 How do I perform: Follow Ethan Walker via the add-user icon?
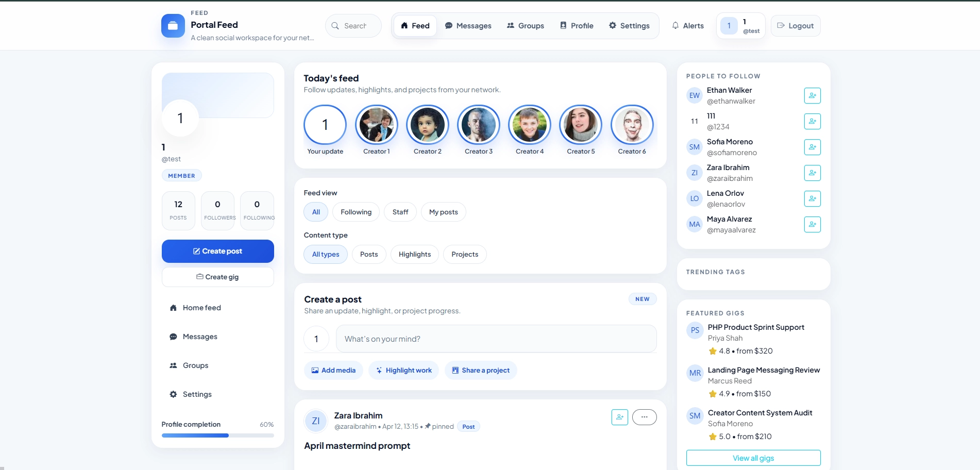click(x=812, y=95)
